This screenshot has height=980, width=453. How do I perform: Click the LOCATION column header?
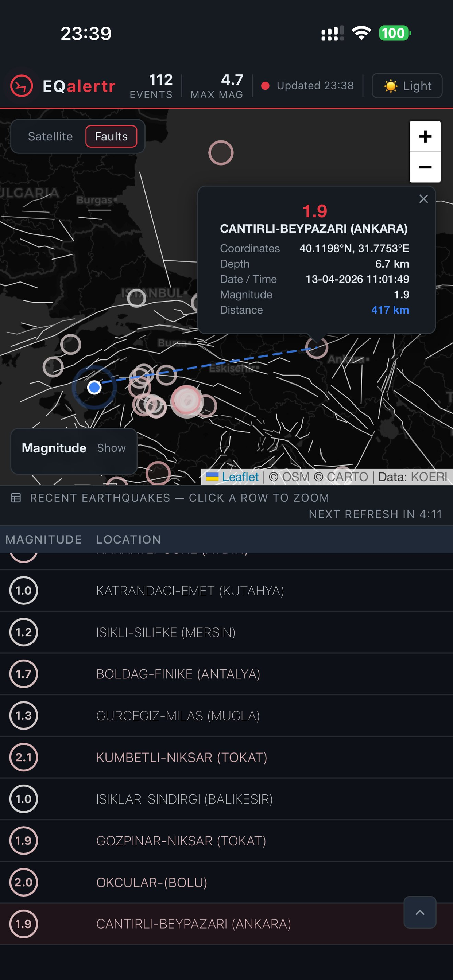coord(129,540)
